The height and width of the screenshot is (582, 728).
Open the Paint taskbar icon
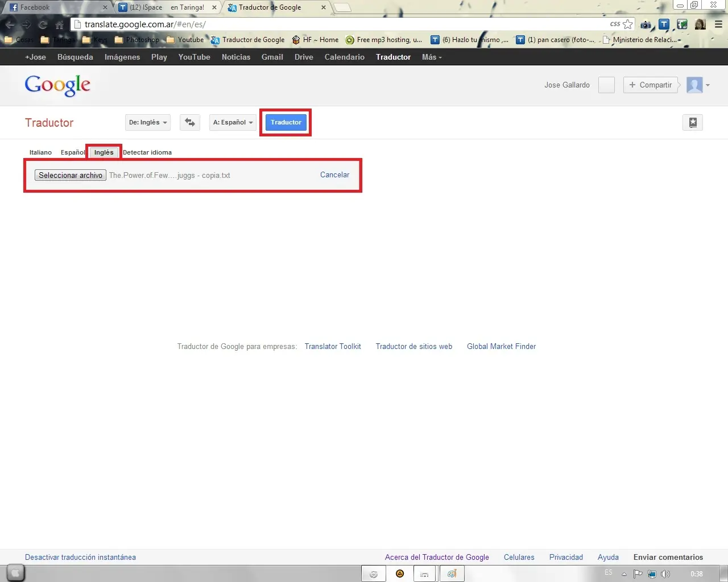pyautogui.click(x=452, y=574)
